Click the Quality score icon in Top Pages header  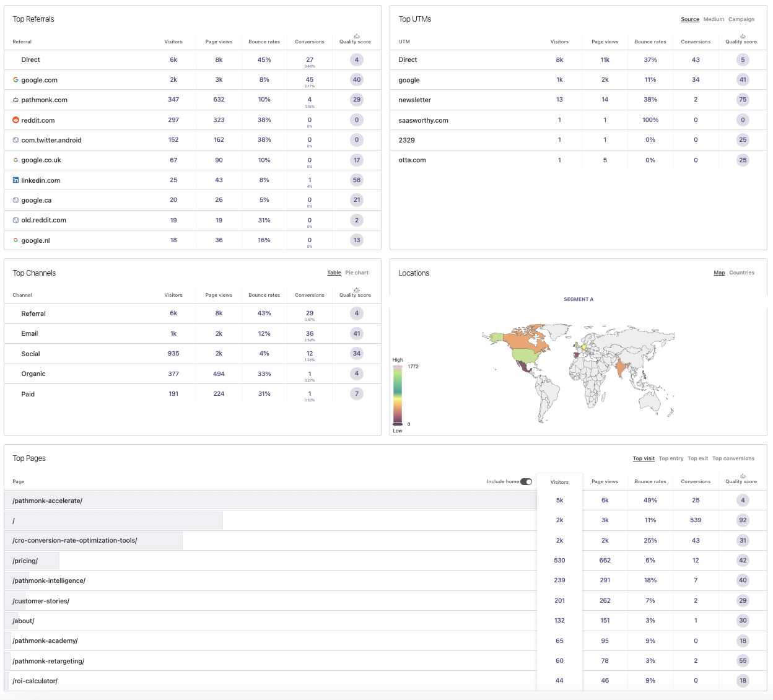[x=742, y=475]
